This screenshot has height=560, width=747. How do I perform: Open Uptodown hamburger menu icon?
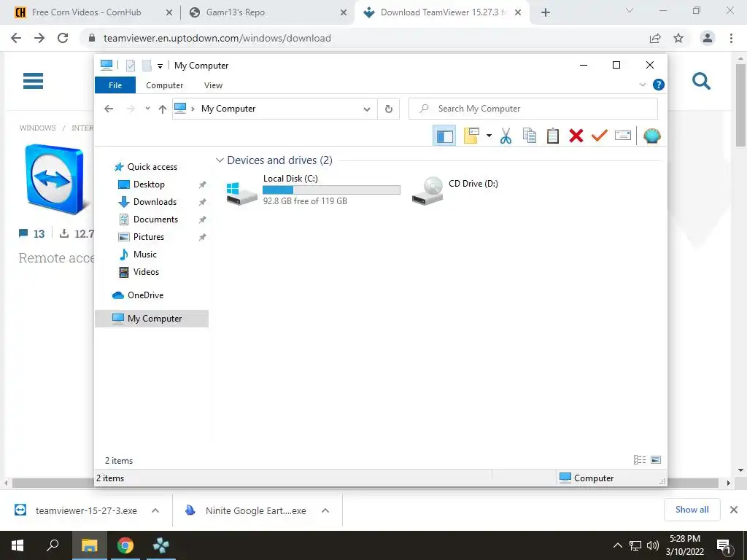point(34,81)
